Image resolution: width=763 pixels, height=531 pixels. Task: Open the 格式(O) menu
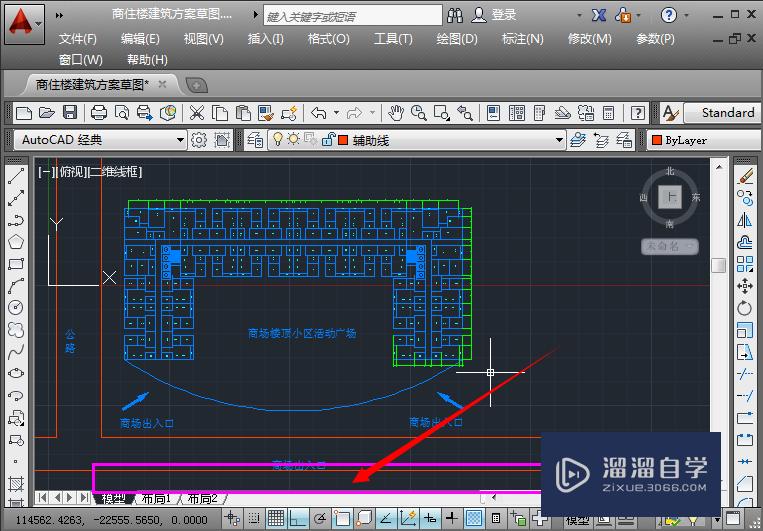(328, 39)
